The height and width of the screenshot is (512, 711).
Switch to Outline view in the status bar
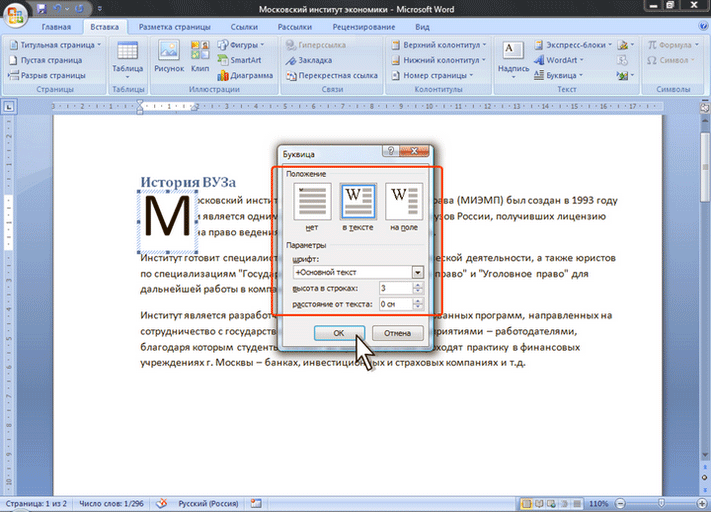click(564, 503)
